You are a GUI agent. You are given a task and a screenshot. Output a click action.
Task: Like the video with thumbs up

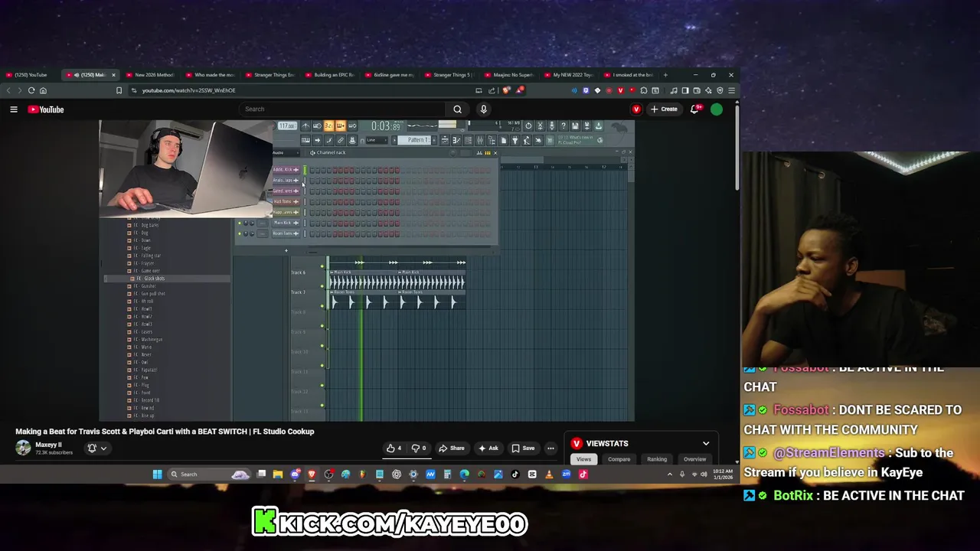pyautogui.click(x=394, y=448)
